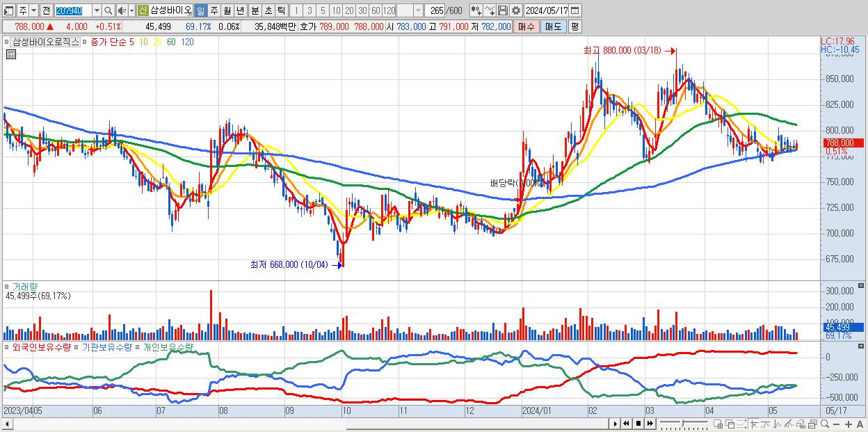
Task: Open chart settings gear icon
Action: point(516,11)
